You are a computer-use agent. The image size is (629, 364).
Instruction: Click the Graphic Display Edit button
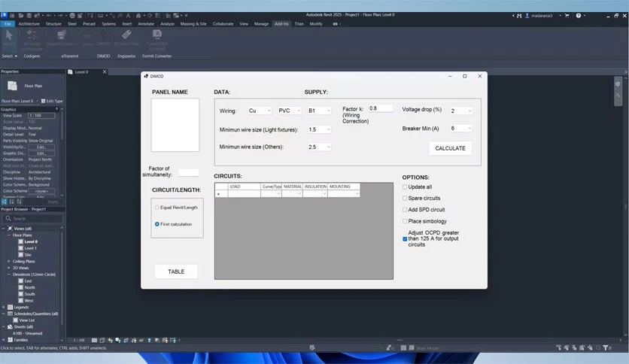coord(41,153)
